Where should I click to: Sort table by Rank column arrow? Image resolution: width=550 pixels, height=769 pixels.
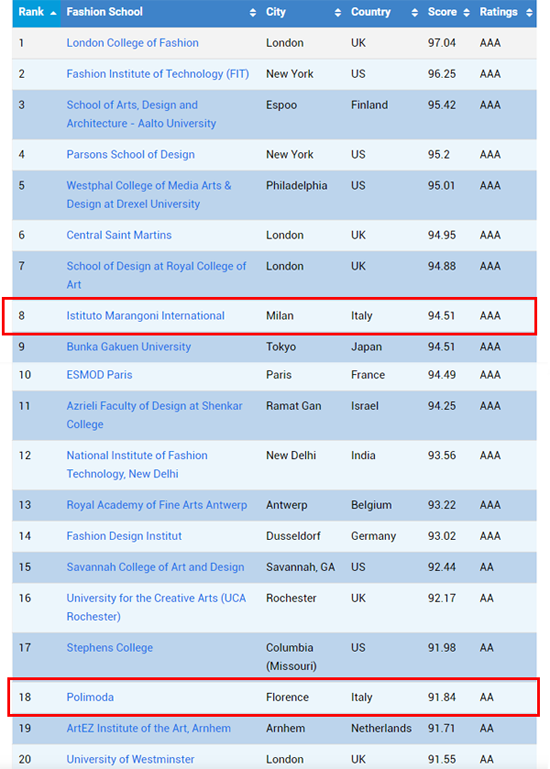click(53, 13)
